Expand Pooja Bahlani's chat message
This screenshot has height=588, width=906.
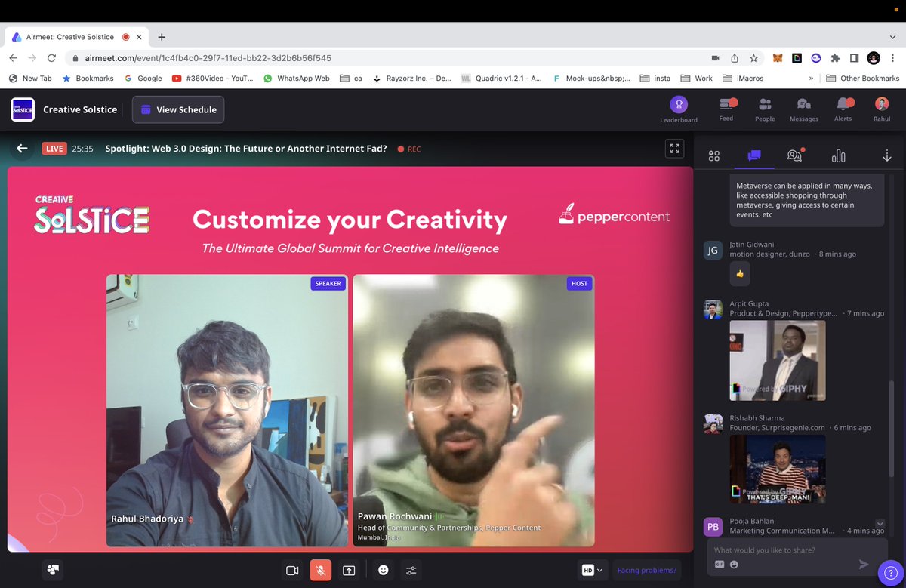click(878, 524)
